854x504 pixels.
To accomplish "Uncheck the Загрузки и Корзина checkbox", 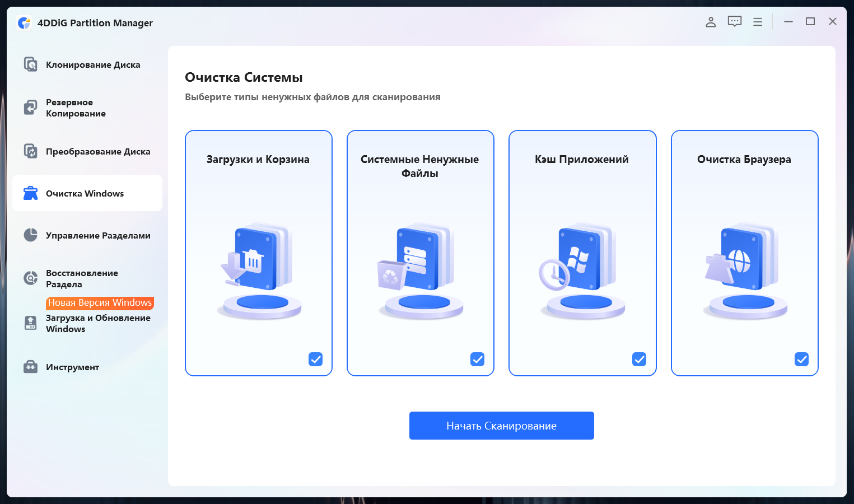I will point(316,359).
